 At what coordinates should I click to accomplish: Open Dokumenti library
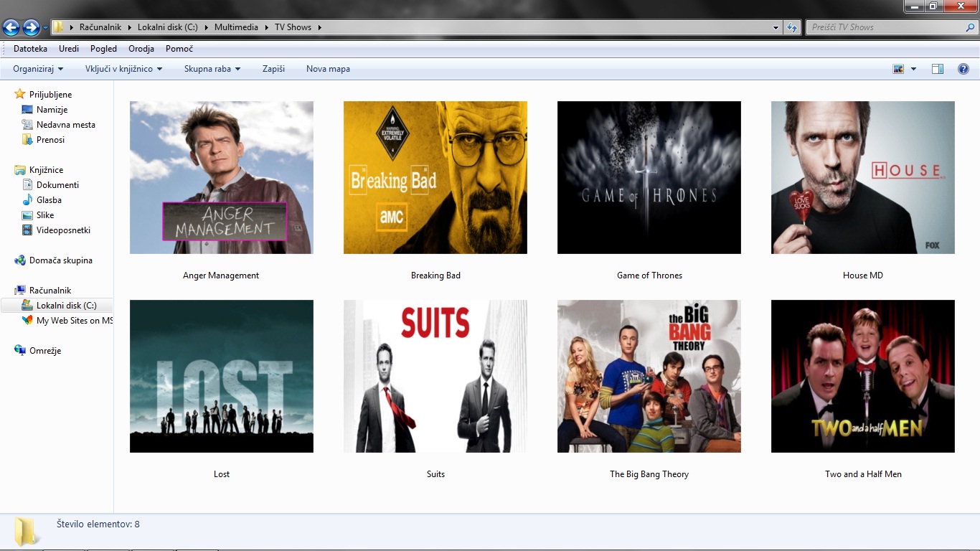point(50,185)
